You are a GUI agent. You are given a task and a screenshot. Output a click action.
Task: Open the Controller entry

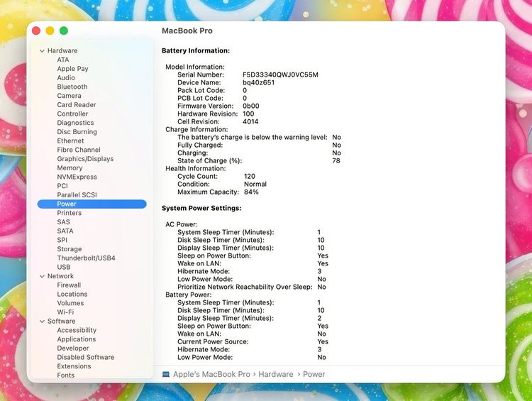coord(72,114)
